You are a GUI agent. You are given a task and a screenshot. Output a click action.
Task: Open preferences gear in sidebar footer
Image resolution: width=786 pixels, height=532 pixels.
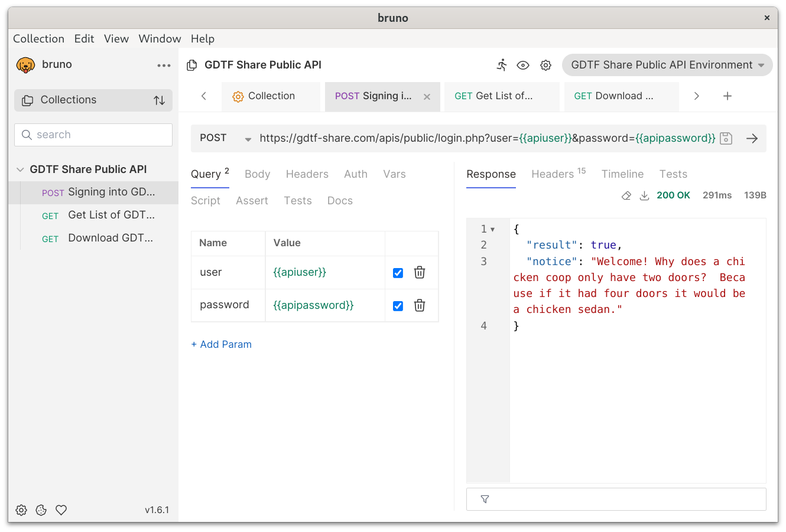(x=21, y=510)
